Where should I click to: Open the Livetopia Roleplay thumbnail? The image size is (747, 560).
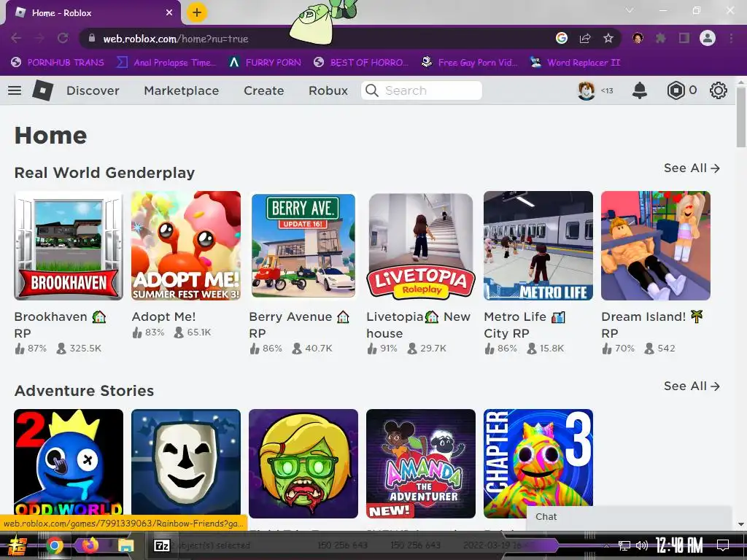point(421,246)
